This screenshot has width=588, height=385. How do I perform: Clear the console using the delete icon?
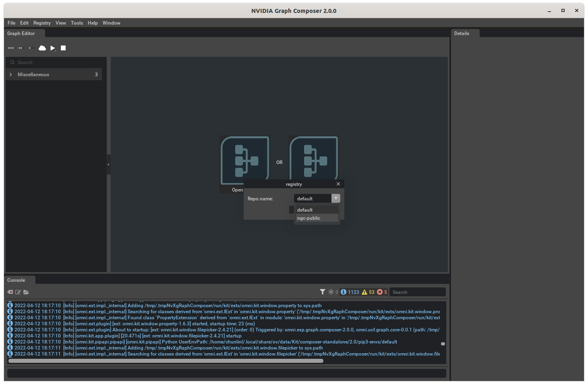tap(10, 292)
